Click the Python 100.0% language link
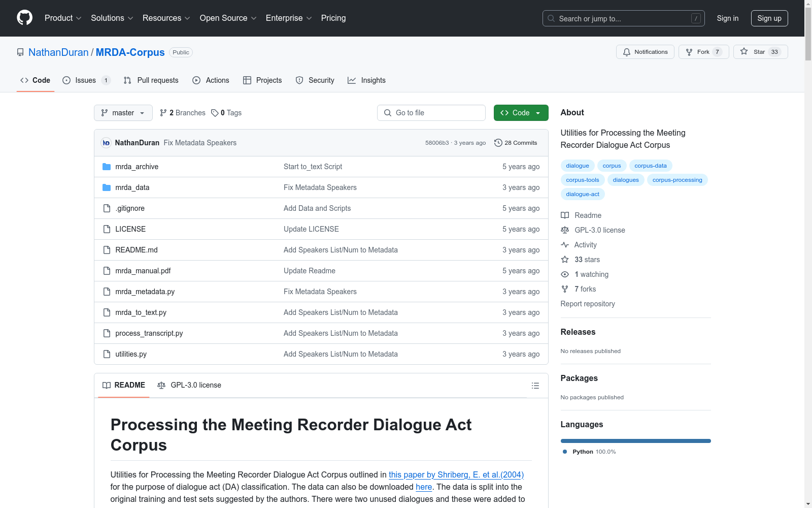This screenshot has height=508, width=812. tap(594, 452)
